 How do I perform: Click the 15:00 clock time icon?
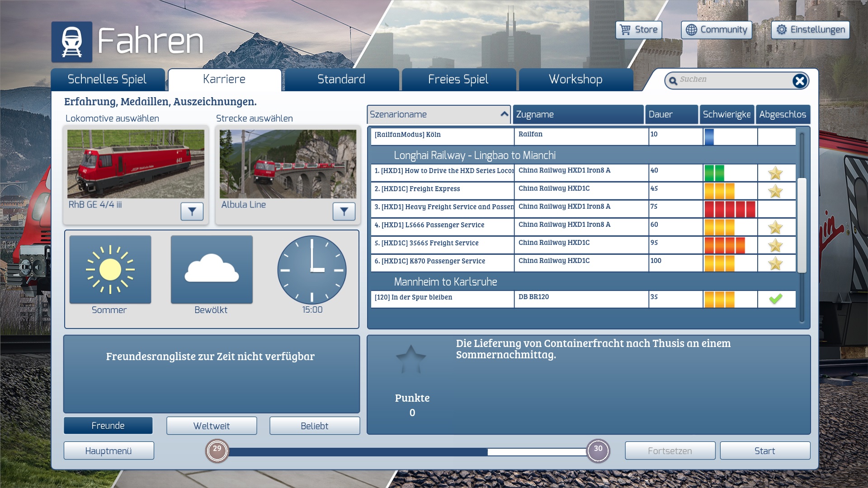click(312, 270)
